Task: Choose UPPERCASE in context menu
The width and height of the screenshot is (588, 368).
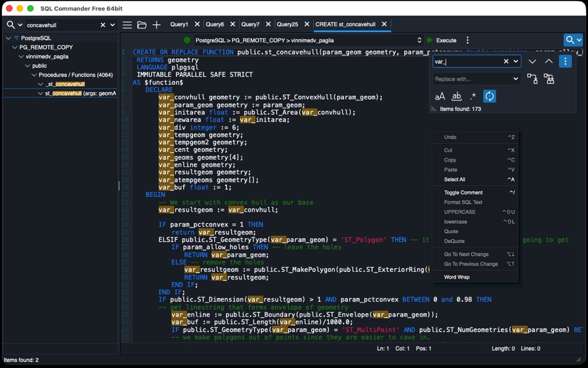Action: point(475,212)
